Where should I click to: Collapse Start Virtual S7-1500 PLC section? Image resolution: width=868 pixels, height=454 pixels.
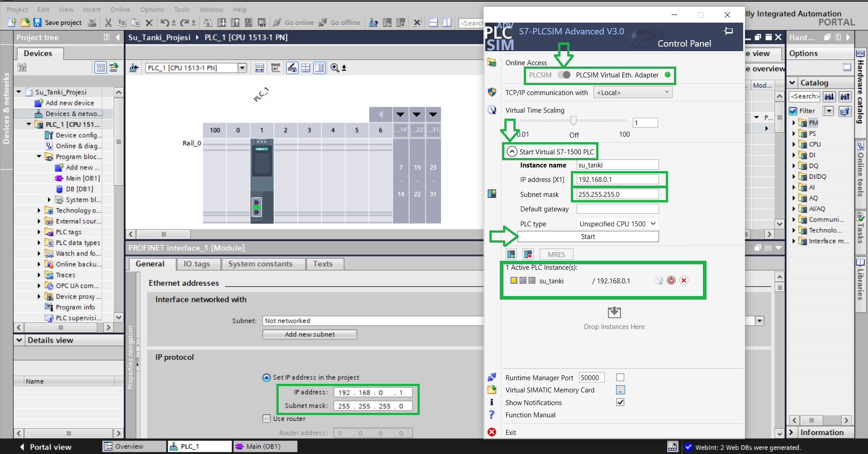[512, 152]
